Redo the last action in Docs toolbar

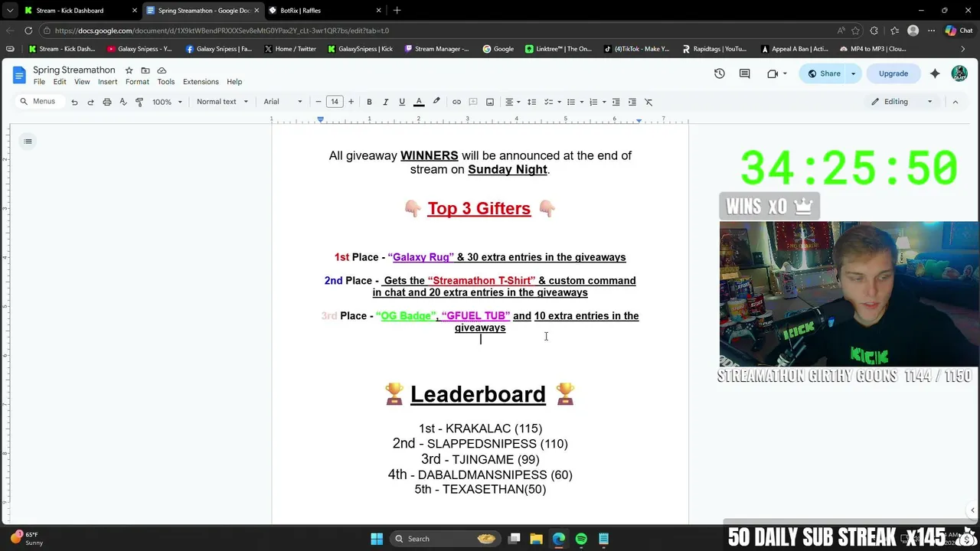(90, 102)
